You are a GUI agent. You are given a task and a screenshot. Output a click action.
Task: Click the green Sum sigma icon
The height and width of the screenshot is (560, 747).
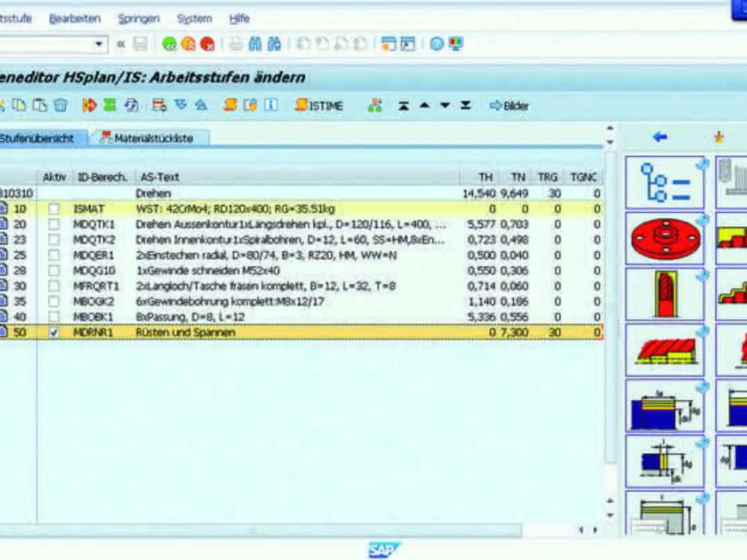(110, 105)
